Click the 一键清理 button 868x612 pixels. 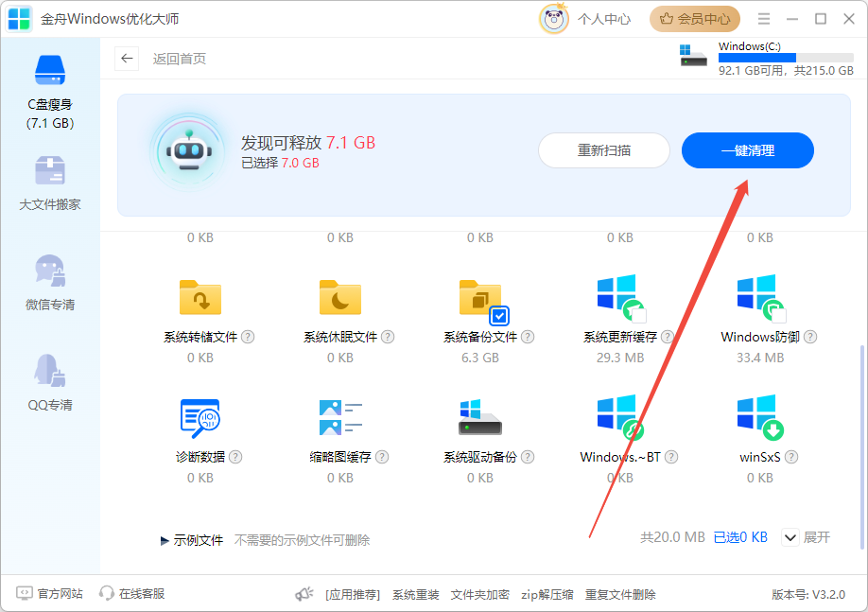(747, 150)
